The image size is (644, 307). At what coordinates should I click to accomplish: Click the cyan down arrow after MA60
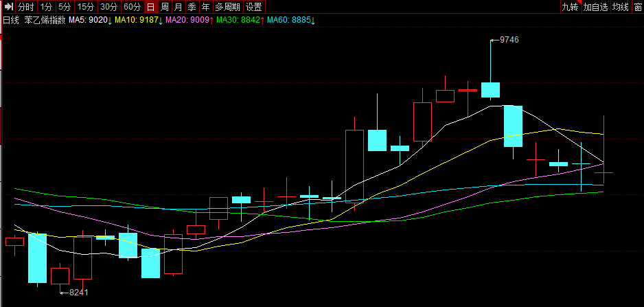pos(313,20)
